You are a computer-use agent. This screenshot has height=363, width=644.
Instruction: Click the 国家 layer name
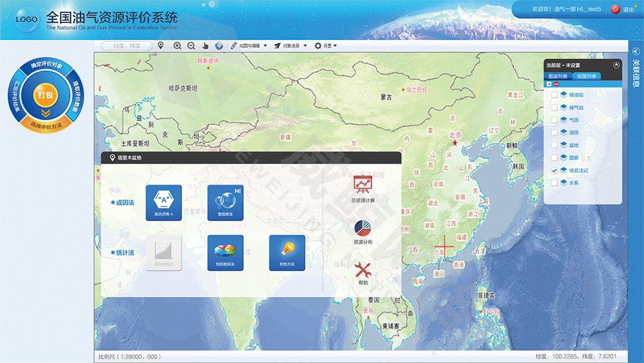pos(574,158)
